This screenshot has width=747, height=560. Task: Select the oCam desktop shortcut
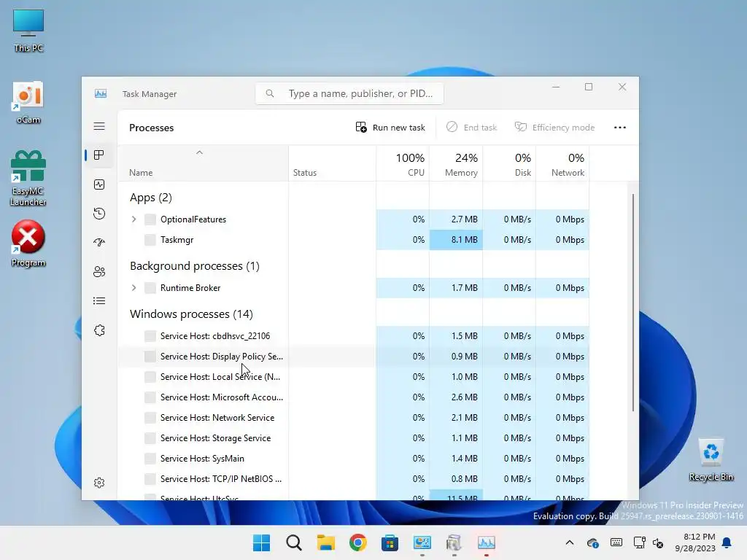(x=28, y=102)
